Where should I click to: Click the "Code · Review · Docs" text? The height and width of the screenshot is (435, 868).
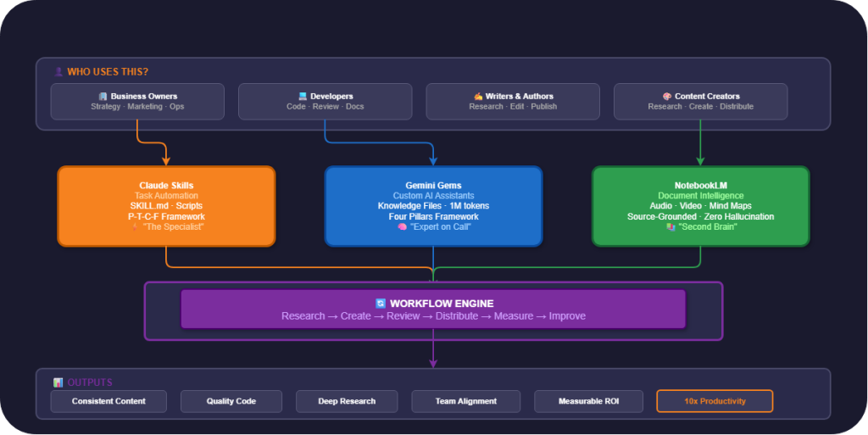click(x=325, y=106)
